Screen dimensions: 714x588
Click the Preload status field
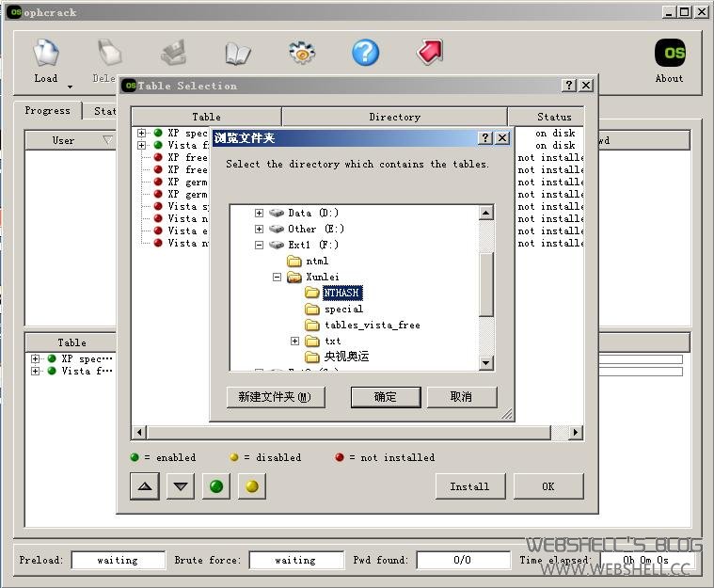point(118,560)
